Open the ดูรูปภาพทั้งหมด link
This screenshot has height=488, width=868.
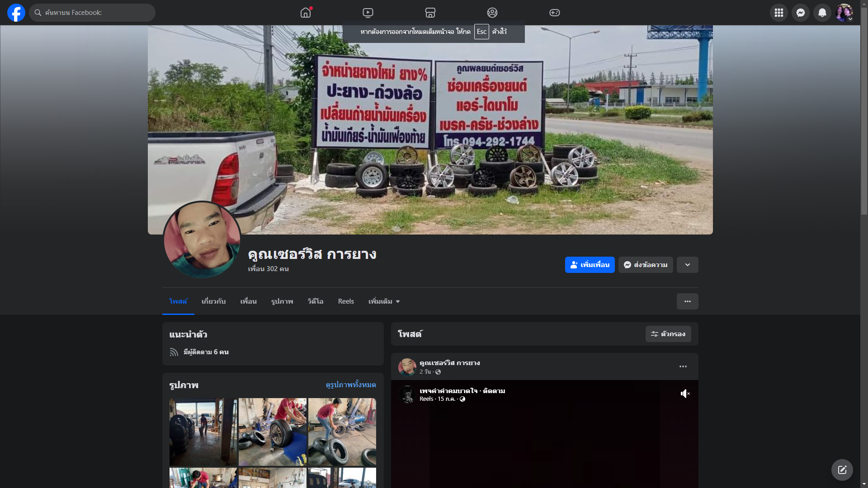351,385
